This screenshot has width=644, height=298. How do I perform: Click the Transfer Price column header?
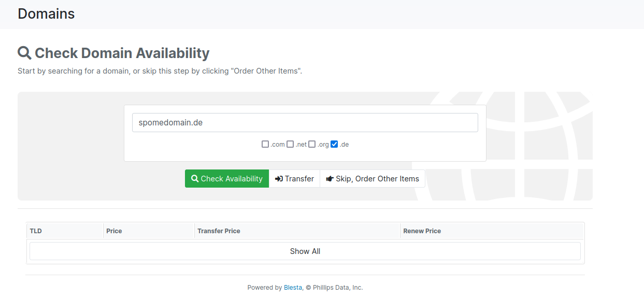point(219,231)
